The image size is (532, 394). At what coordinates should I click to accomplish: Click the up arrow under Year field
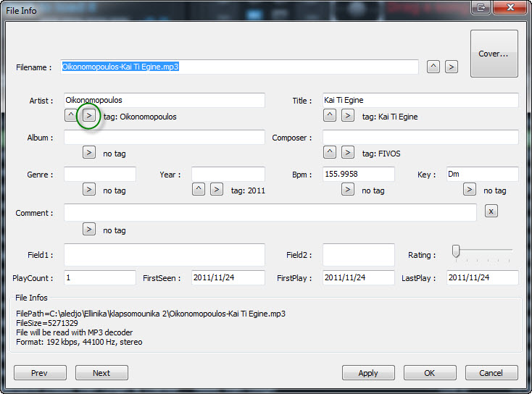point(198,189)
